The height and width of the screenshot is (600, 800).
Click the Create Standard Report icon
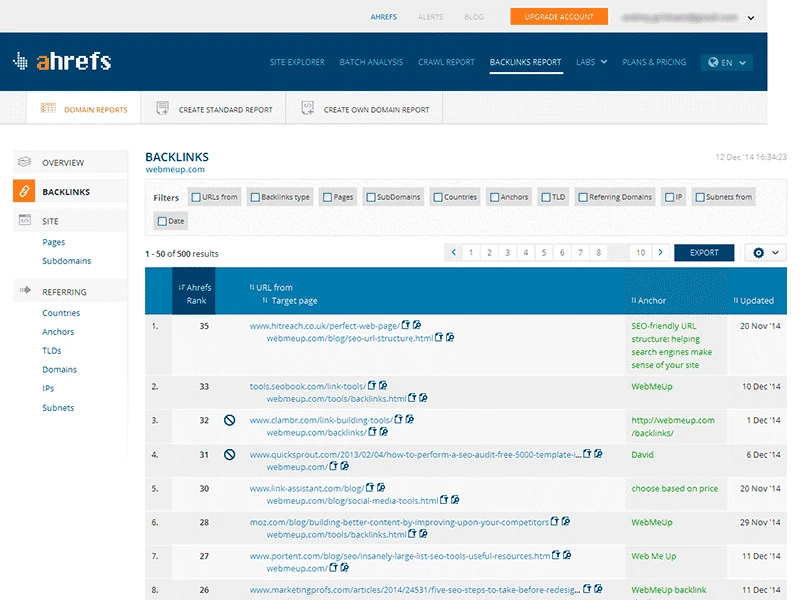pyautogui.click(x=162, y=109)
